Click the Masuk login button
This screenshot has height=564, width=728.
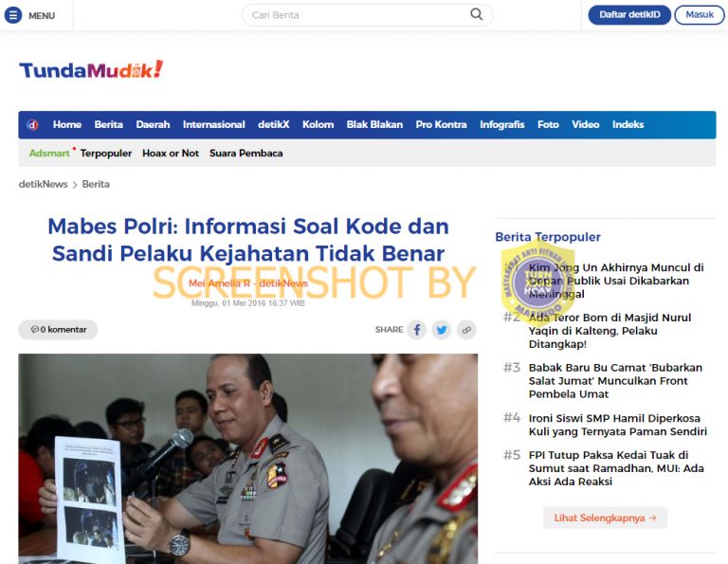[x=700, y=15]
